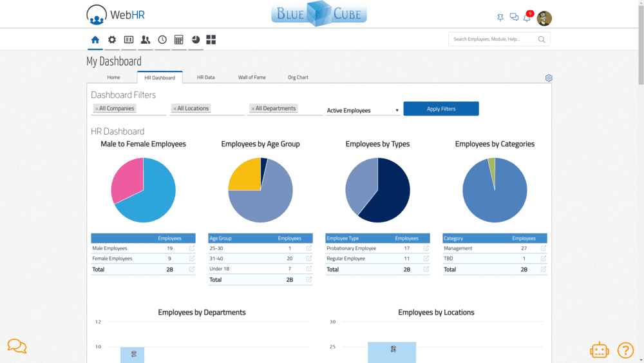Viewport: 644px width, 363px height.
Task: Open the Wall of Fame tab
Action: click(x=252, y=77)
